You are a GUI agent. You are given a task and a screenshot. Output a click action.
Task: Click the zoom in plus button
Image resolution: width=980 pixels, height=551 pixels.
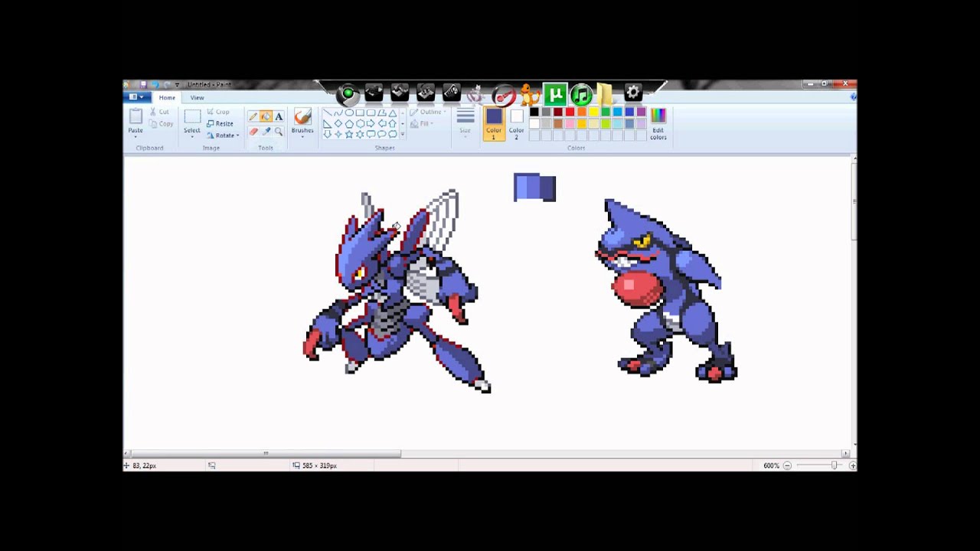[x=852, y=465]
